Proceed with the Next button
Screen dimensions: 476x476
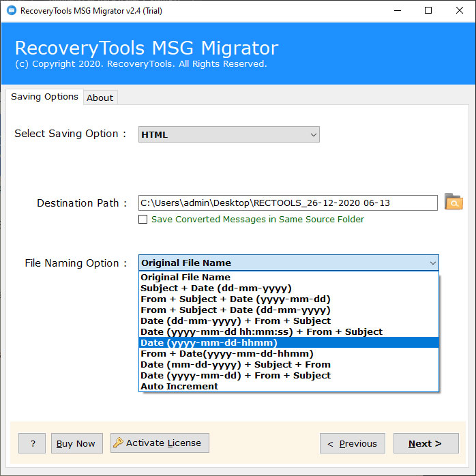click(x=426, y=443)
